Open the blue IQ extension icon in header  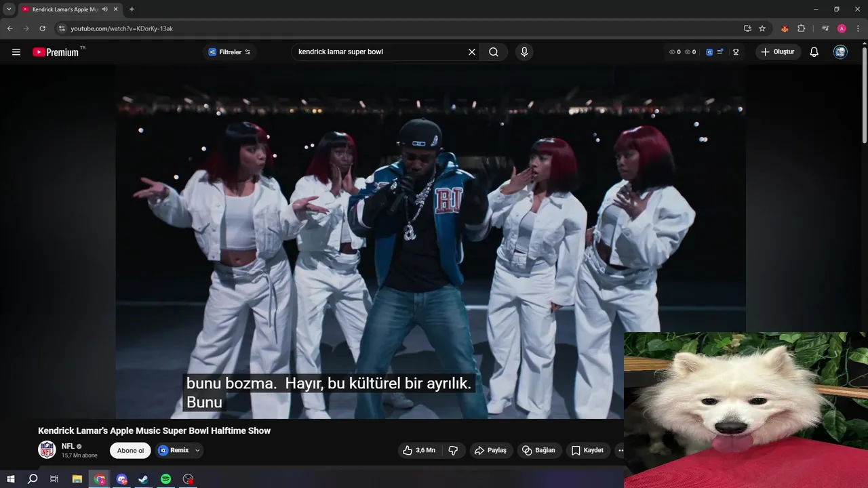(x=709, y=52)
